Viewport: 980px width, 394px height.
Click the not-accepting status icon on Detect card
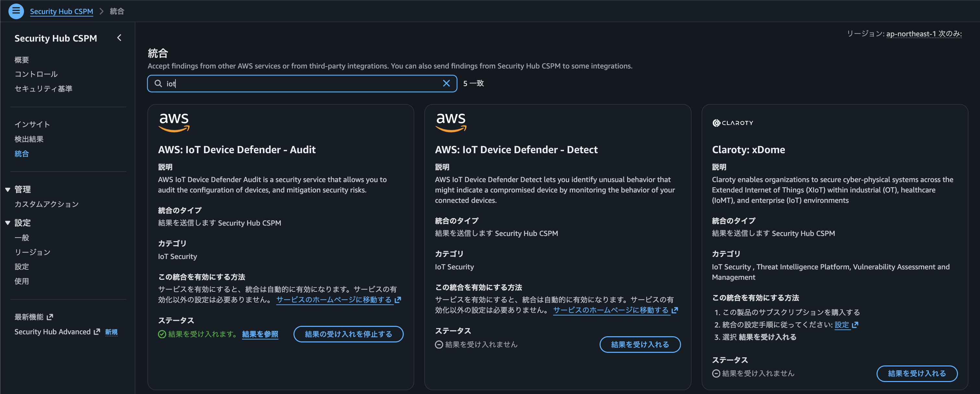click(439, 345)
